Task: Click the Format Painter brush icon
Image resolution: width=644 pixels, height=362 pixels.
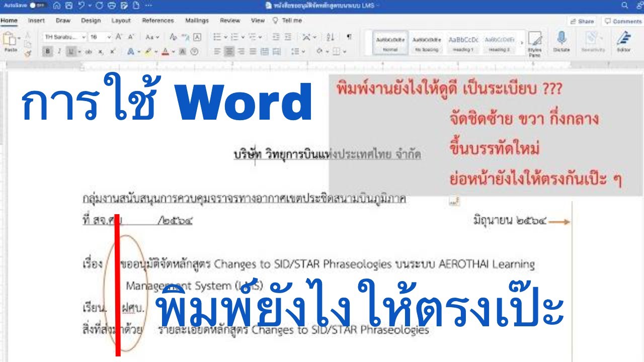Action: 28,52
